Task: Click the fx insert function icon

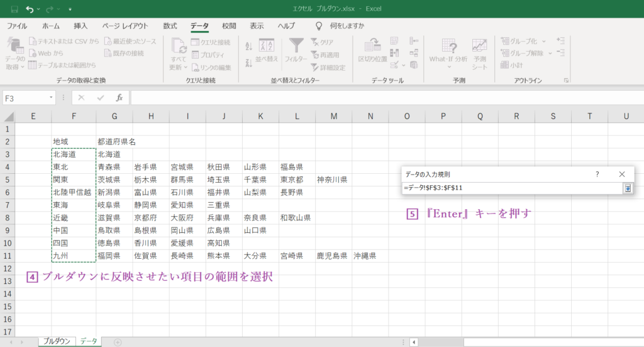Action: click(x=119, y=98)
